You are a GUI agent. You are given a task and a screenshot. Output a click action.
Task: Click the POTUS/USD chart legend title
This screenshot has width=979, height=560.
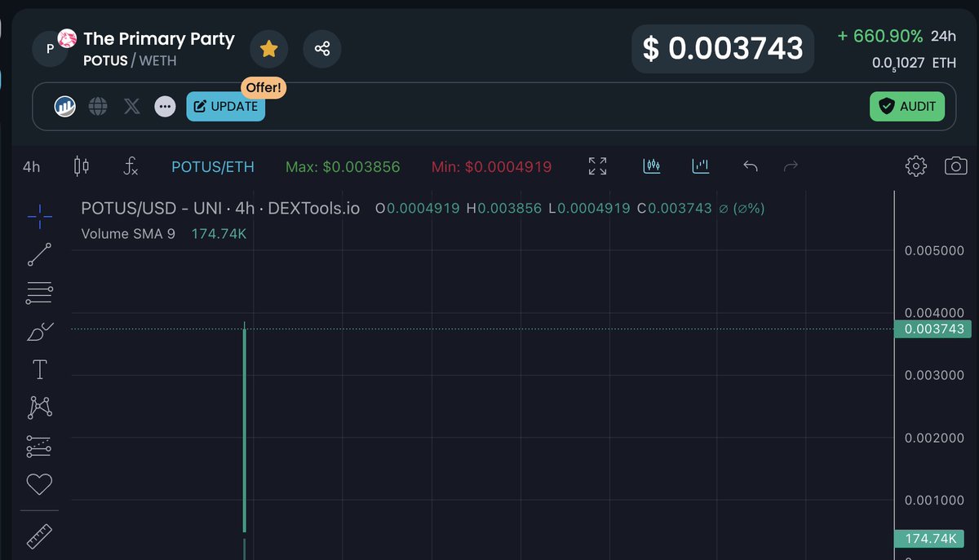click(220, 209)
